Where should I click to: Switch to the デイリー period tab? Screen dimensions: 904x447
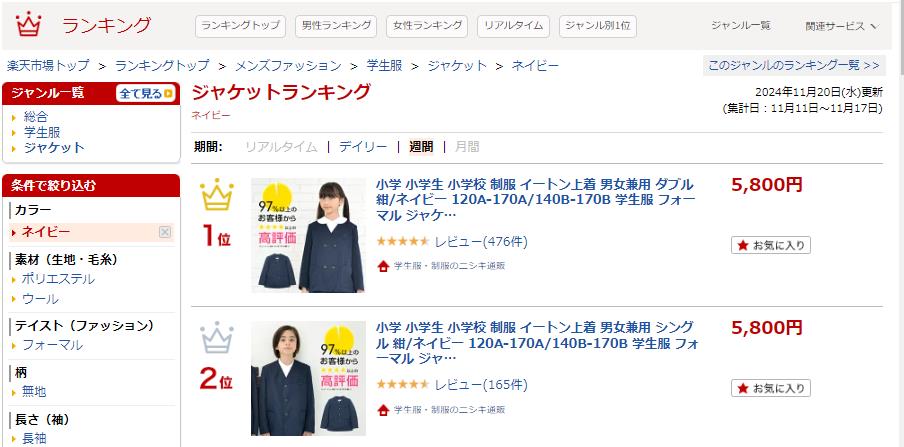click(x=363, y=147)
